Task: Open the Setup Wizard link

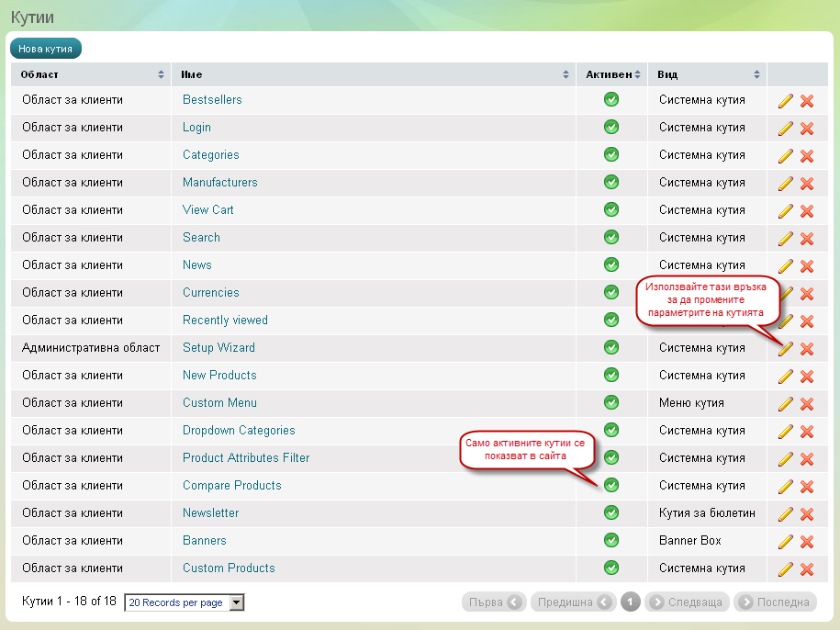Action: coord(218,348)
